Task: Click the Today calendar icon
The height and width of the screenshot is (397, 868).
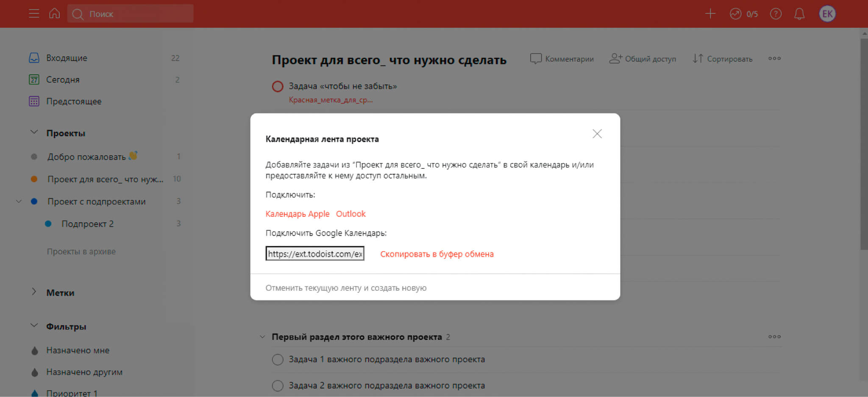Action: [34, 79]
